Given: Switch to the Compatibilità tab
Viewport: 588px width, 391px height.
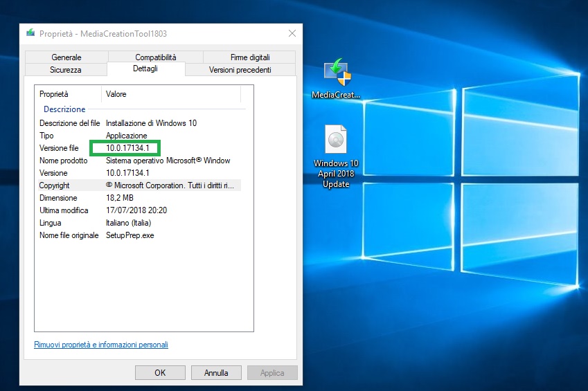Looking at the screenshot, I should click(156, 57).
